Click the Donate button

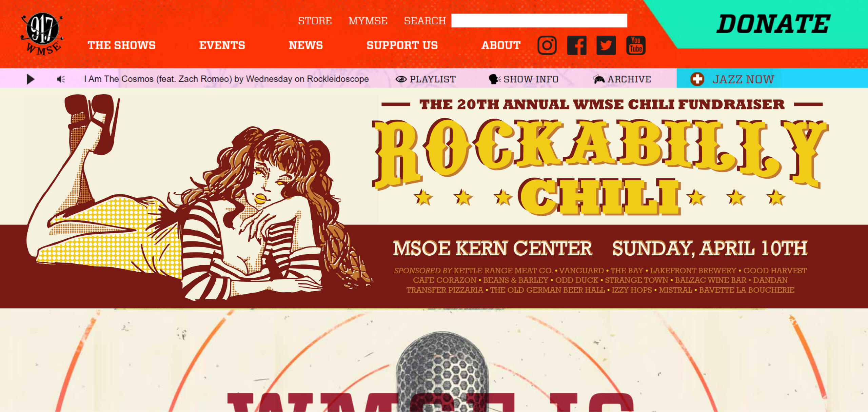[x=773, y=24]
